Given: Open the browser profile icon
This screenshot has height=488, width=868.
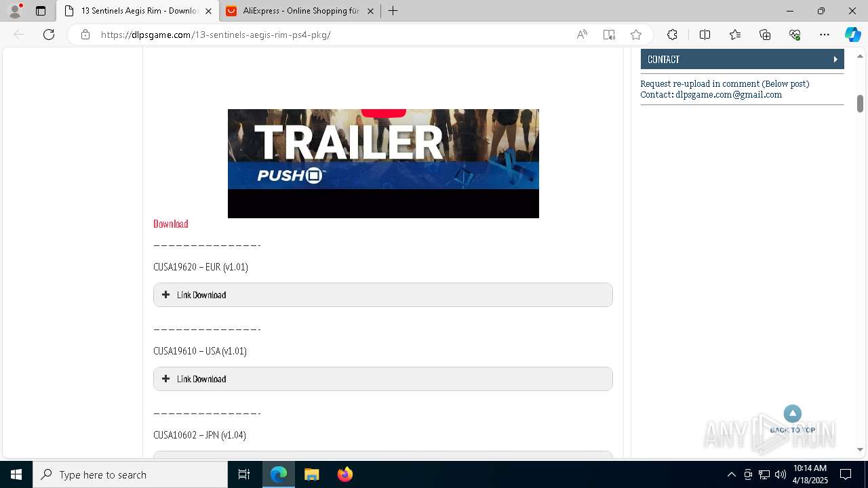Looking at the screenshot, I should [15, 11].
